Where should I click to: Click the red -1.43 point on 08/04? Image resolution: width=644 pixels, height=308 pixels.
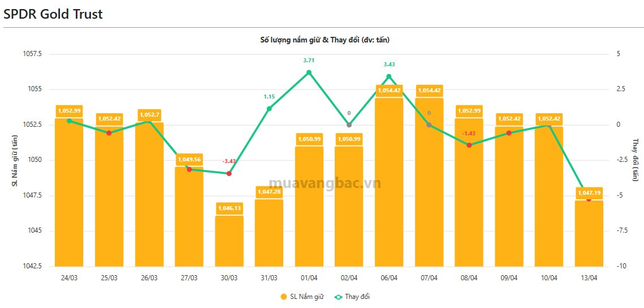(x=469, y=145)
